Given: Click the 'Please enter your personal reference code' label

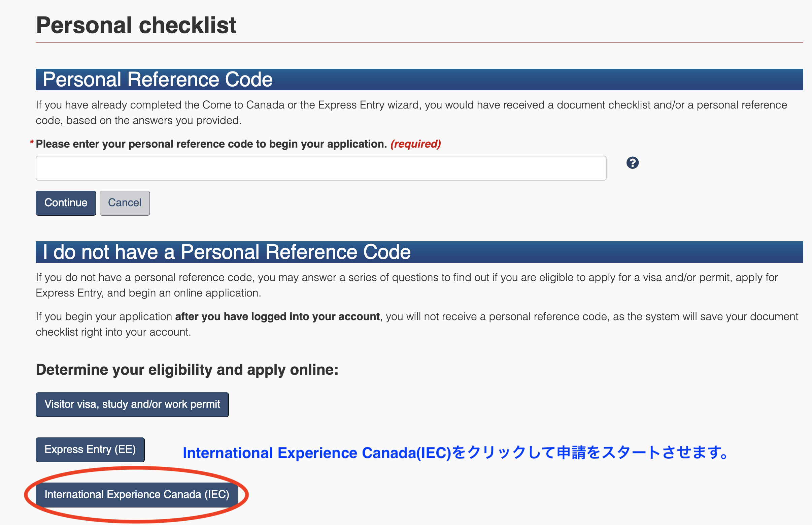Looking at the screenshot, I should pos(211,144).
